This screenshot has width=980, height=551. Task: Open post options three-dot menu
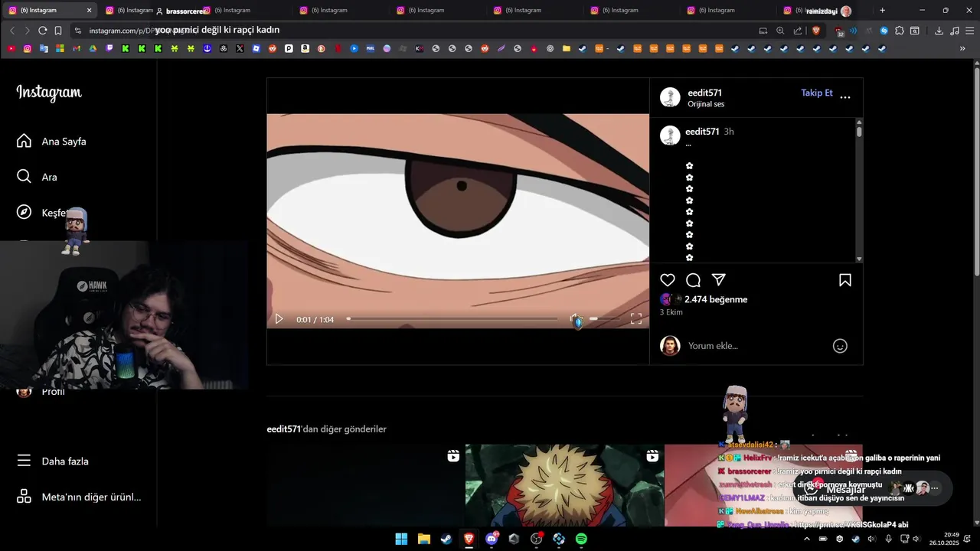[845, 97]
